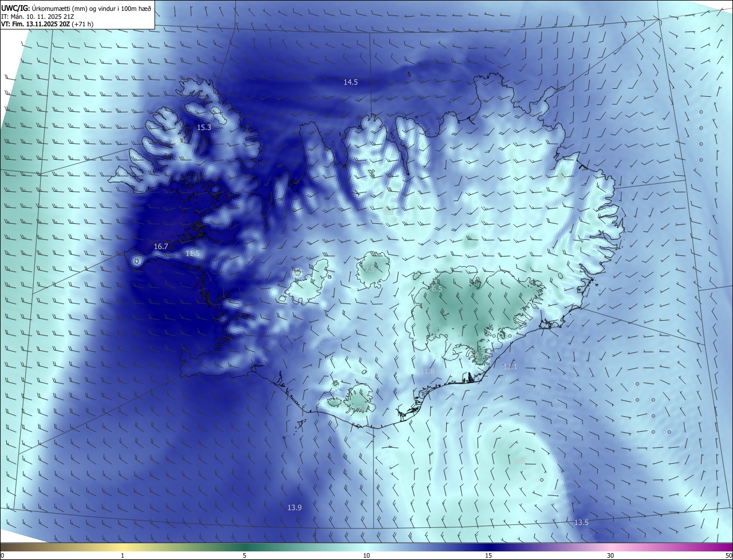
Task: Click the 13.9 value south of Iceland
Action: click(x=294, y=508)
